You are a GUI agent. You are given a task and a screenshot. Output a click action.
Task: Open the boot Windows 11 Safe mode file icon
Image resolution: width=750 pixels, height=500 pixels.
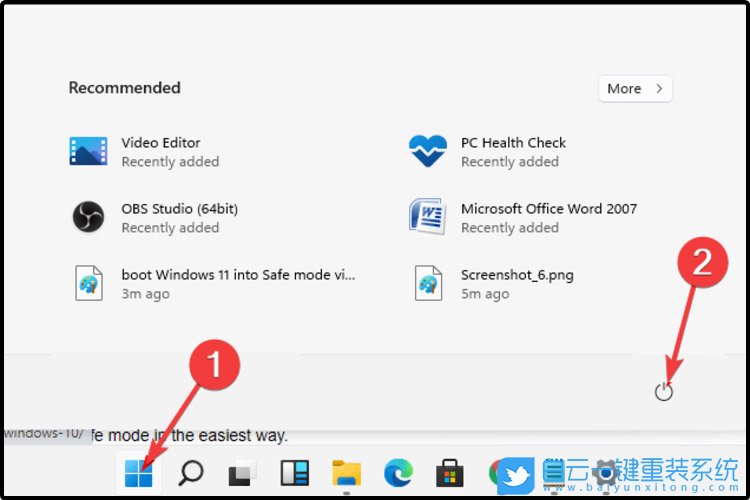coord(89,283)
